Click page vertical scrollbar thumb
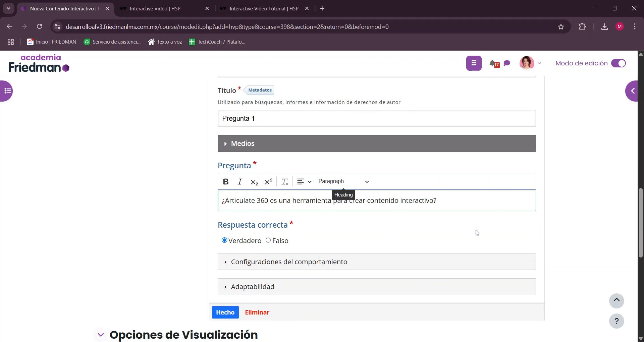 [x=641, y=223]
